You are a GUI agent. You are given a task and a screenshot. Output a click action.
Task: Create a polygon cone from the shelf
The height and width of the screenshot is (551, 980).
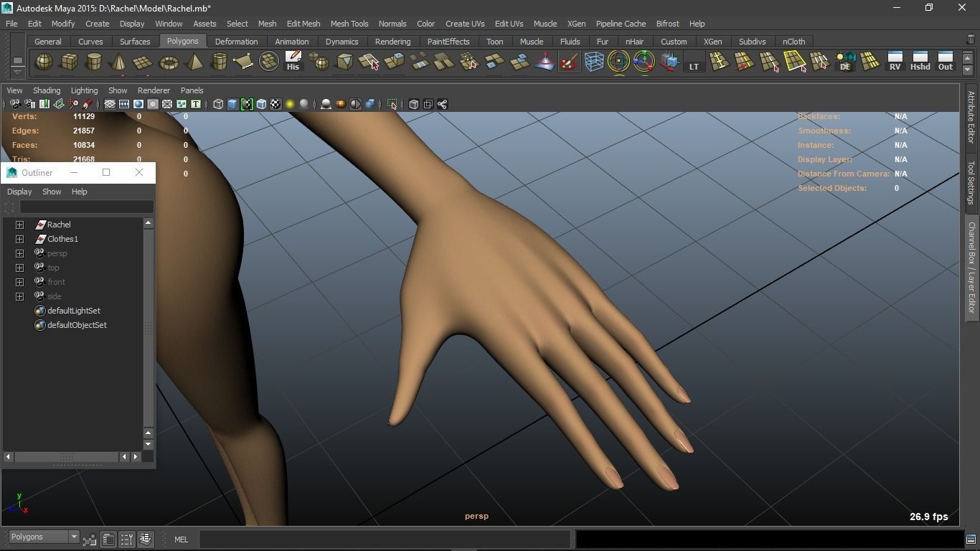click(x=119, y=62)
